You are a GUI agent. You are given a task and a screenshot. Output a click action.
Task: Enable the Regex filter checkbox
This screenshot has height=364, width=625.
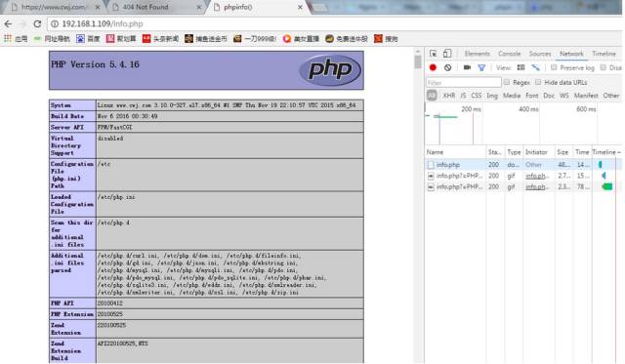(x=507, y=82)
